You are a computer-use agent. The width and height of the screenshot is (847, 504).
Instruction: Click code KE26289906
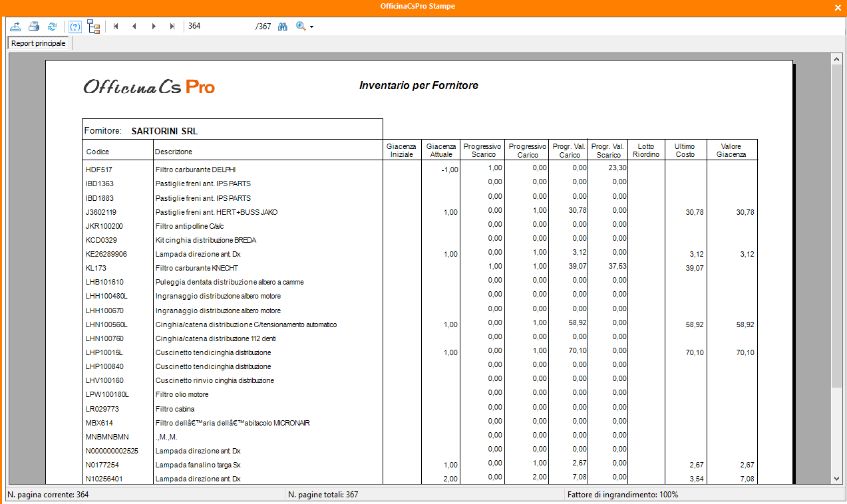click(x=106, y=254)
